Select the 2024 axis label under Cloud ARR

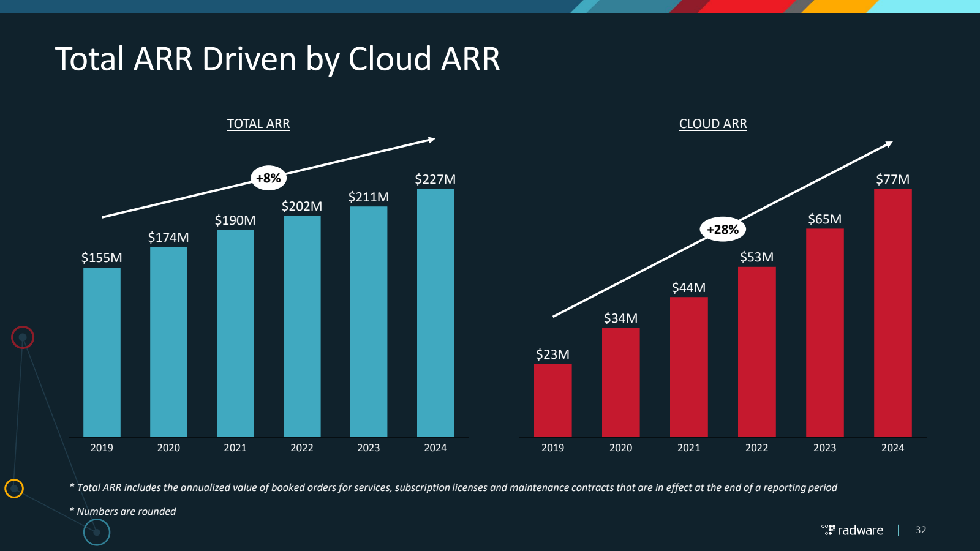pyautogui.click(x=892, y=448)
